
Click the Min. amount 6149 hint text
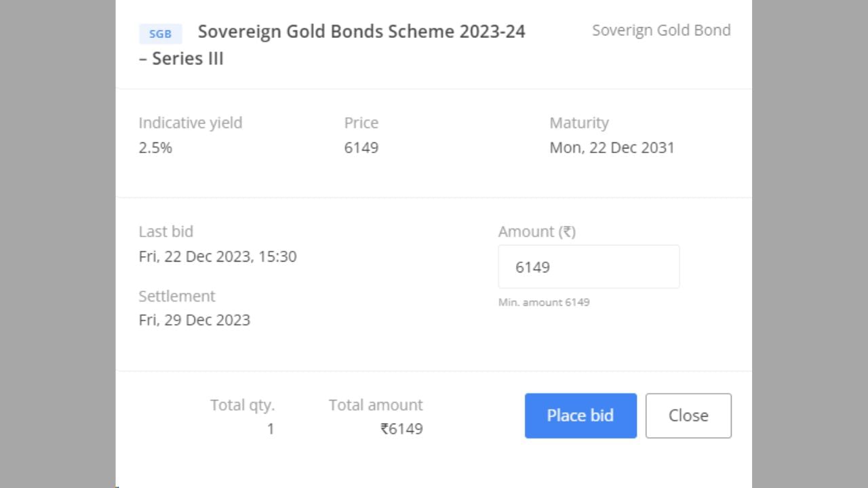pyautogui.click(x=544, y=302)
